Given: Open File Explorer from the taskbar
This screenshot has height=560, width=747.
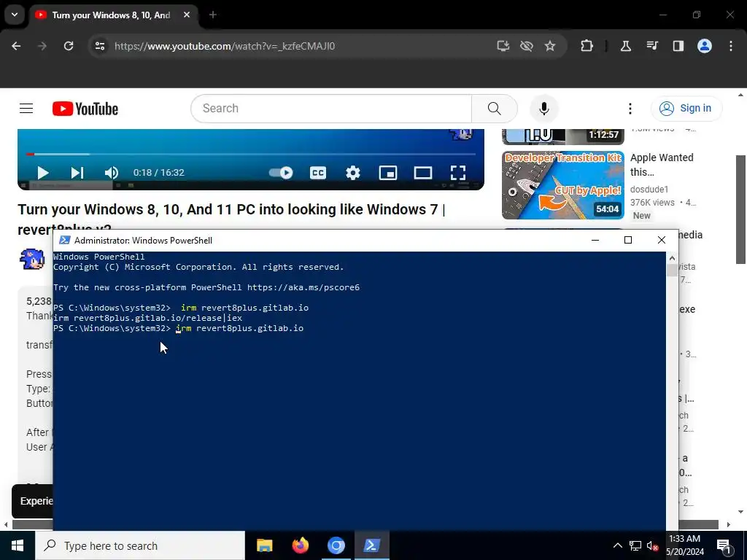Looking at the screenshot, I should 264,545.
